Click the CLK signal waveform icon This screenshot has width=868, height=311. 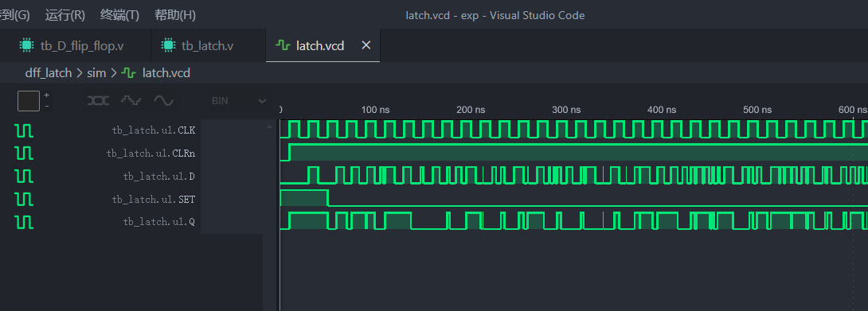click(24, 130)
